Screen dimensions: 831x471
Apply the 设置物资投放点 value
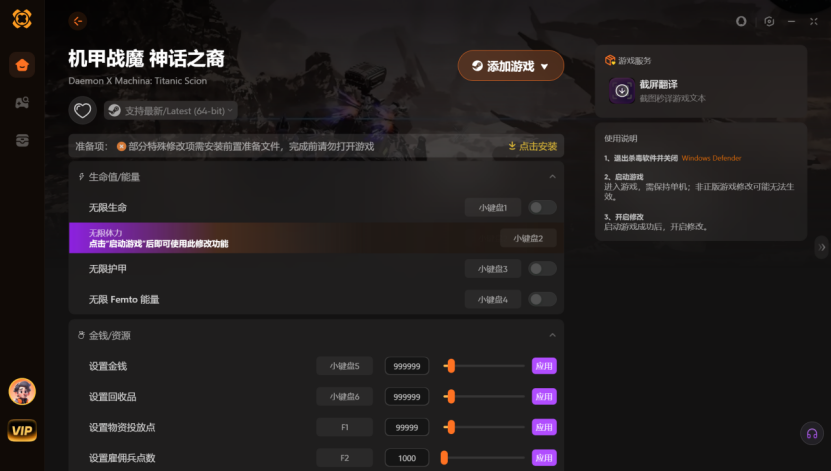pos(544,428)
